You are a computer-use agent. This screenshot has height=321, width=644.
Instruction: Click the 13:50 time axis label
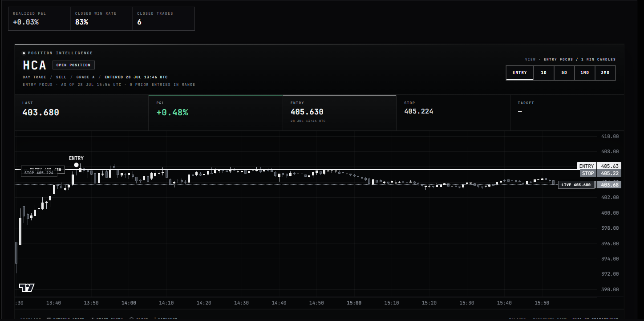[91, 303]
